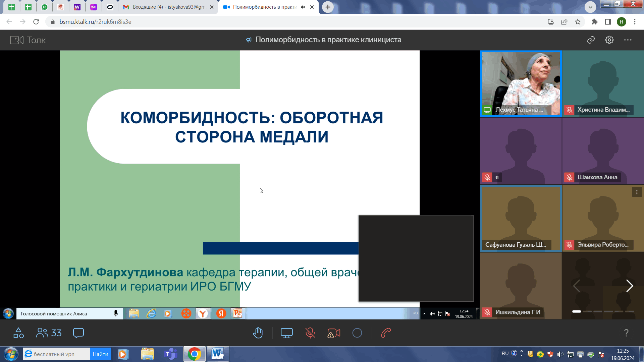The width and height of the screenshot is (644, 362).
Task: Copy meeting link icon in header
Action: pyautogui.click(x=591, y=40)
